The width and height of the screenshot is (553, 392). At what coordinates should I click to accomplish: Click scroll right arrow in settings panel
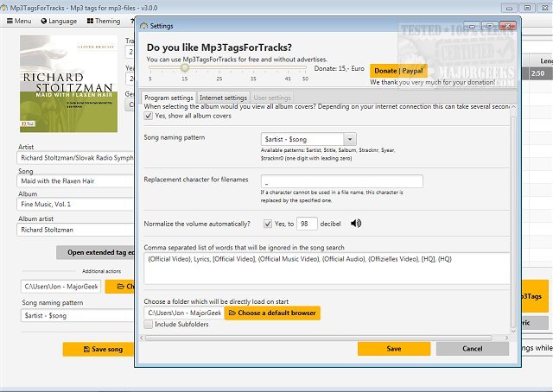tap(507, 338)
